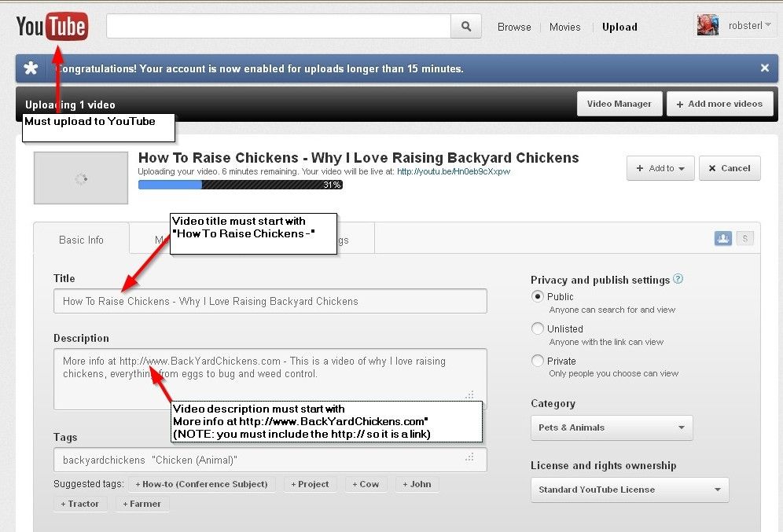Click the upload progress bar
The width and height of the screenshot is (783, 532).
[x=240, y=185]
